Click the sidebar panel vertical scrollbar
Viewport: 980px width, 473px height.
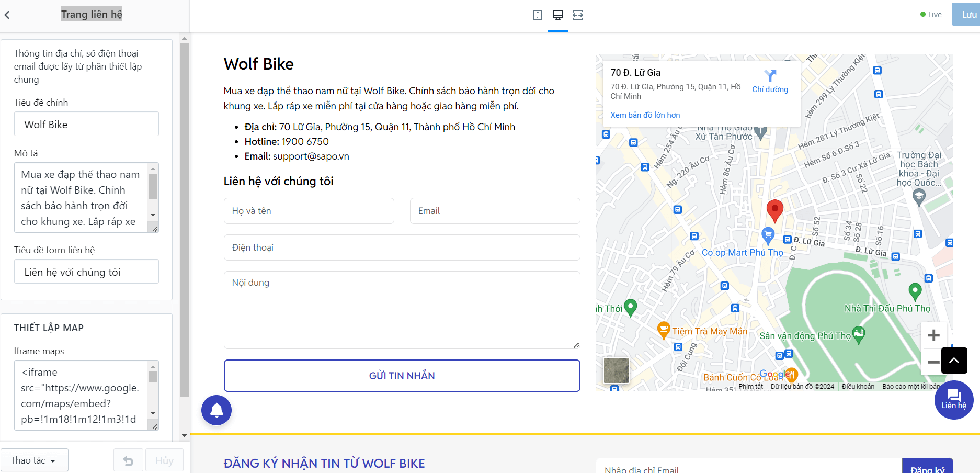(184, 220)
